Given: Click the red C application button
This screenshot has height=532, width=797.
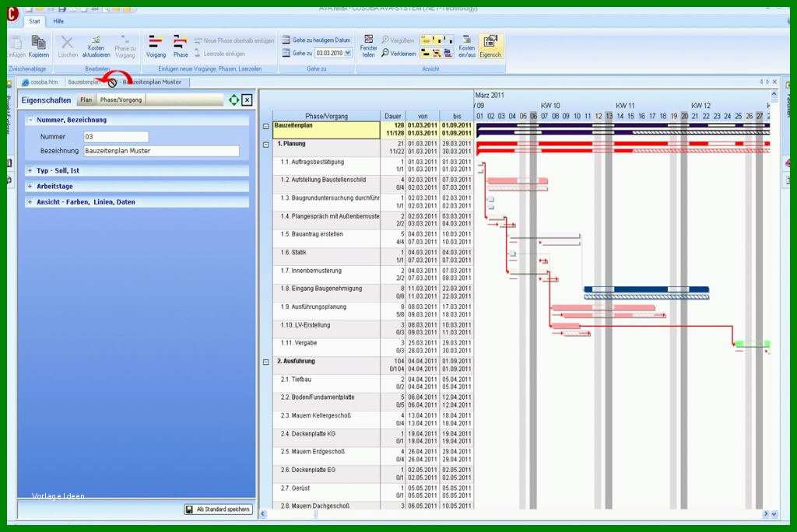Looking at the screenshot, I should pos(12,14).
